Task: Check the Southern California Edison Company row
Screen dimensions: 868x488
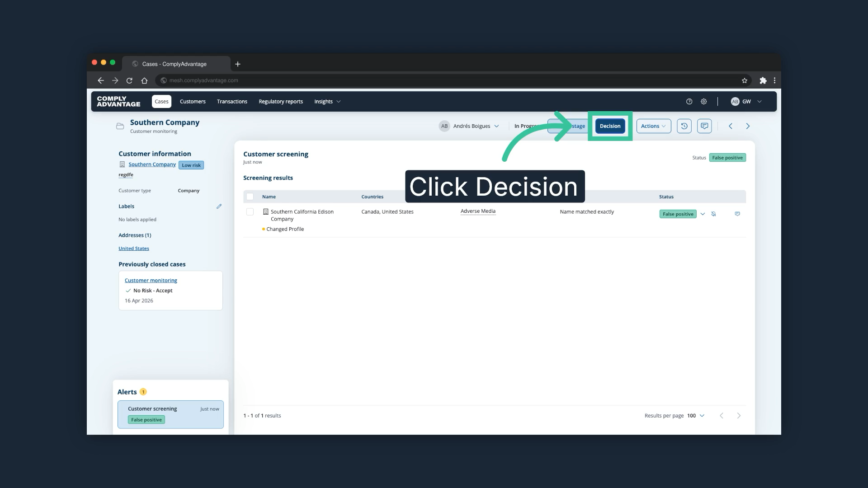Action: click(250, 212)
